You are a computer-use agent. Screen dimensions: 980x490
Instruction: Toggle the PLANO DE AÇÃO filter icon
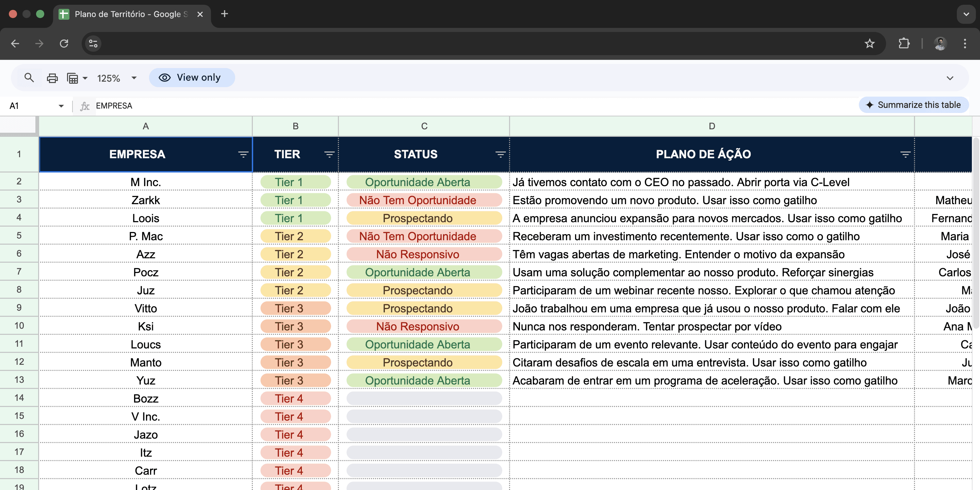pyautogui.click(x=905, y=154)
